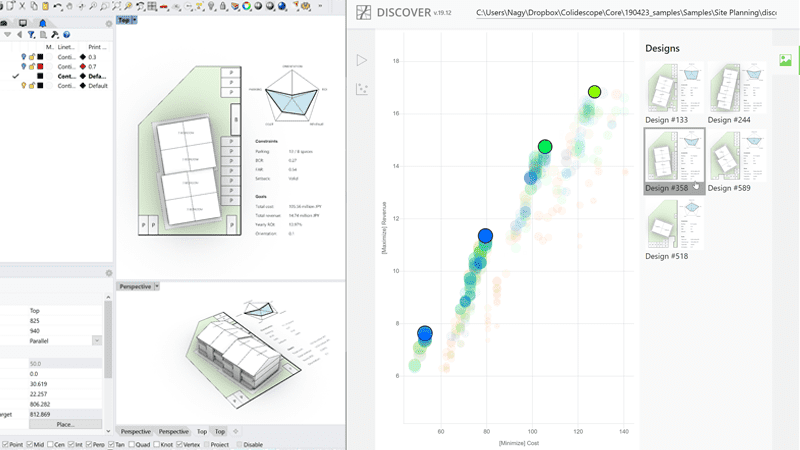Click the Place... button

65,424
